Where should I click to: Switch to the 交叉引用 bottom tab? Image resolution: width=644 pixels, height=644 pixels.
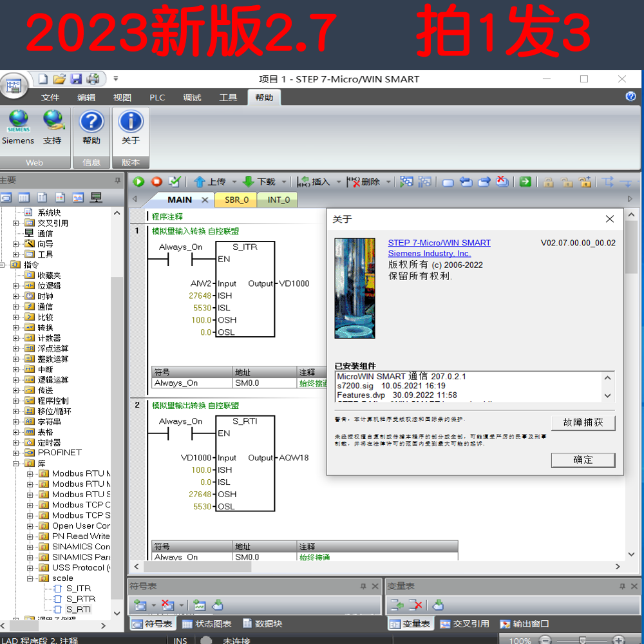click(x=464, y=624)
